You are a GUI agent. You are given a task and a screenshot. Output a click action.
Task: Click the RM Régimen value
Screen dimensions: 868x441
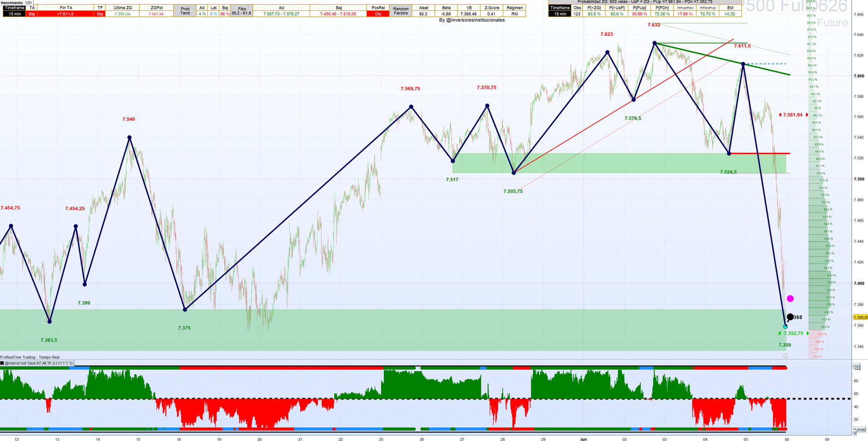tap(514, 14)
